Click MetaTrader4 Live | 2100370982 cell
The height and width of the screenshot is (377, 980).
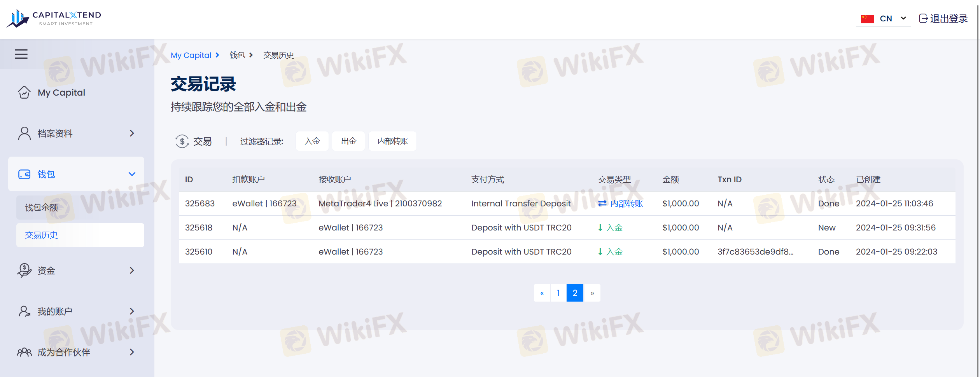pyautogui.click(x=380, y=203)
